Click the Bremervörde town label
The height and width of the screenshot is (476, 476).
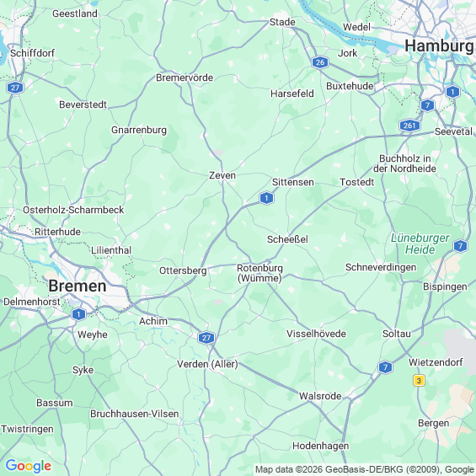point(185,78)
